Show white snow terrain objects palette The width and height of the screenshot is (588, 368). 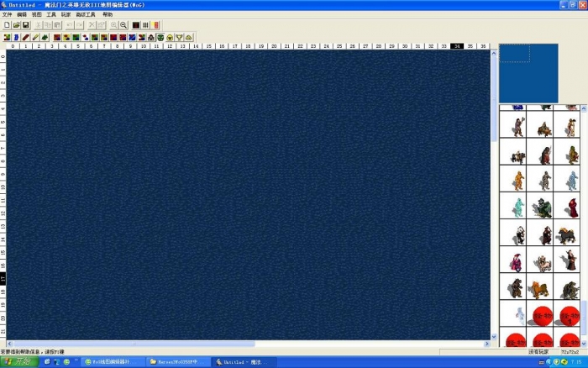click(85, 37)
